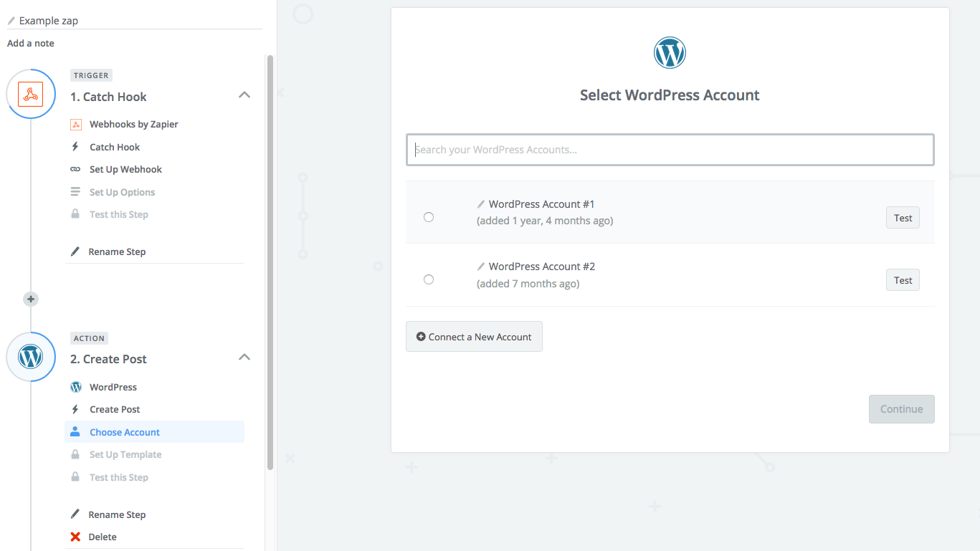Click the 2. Create Post heading
This screenshot has height=551, width=980.
[108, 359]
